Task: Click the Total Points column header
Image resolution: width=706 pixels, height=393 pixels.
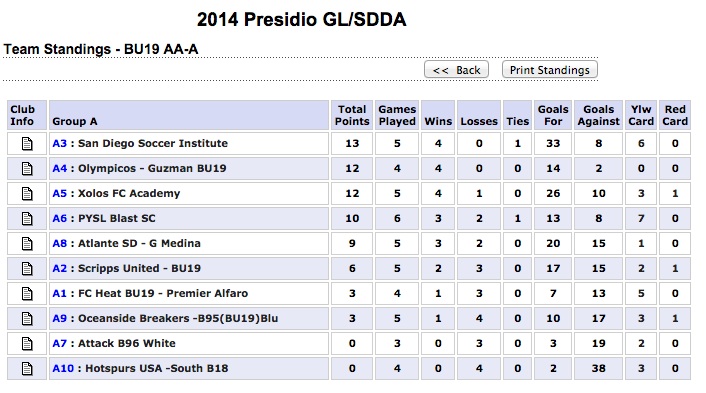Action: pyautogui.click(x=352, y=116)
